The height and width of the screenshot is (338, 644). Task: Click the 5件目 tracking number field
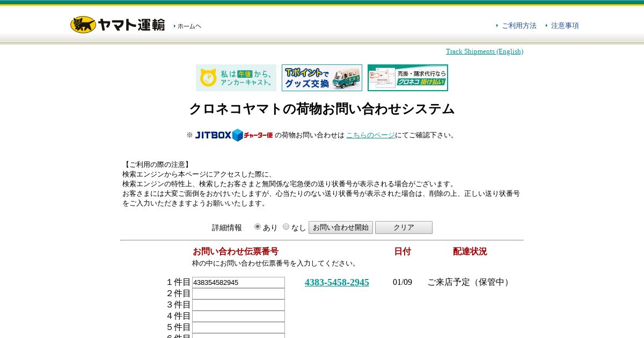238,328
